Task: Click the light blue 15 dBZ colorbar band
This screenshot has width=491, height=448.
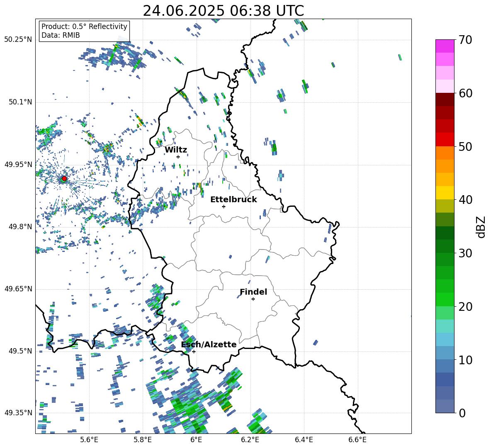Action: click(445, 339)
